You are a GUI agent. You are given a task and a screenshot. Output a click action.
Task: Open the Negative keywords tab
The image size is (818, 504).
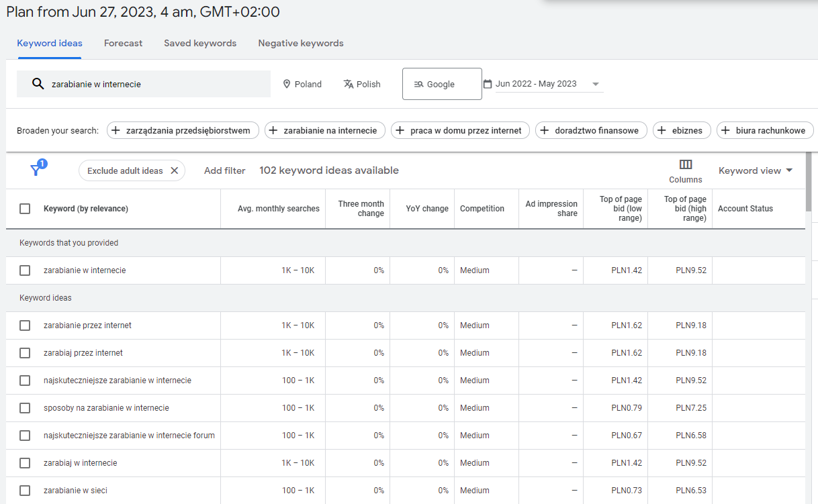click(300, 43)
